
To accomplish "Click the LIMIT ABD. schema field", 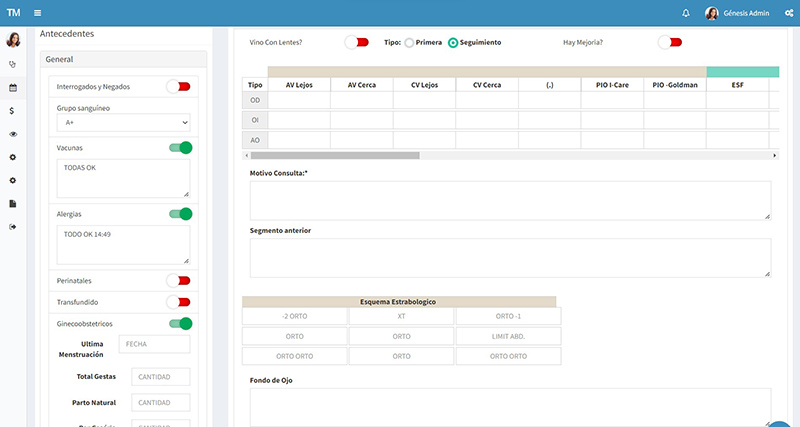I will pos(508,336).
